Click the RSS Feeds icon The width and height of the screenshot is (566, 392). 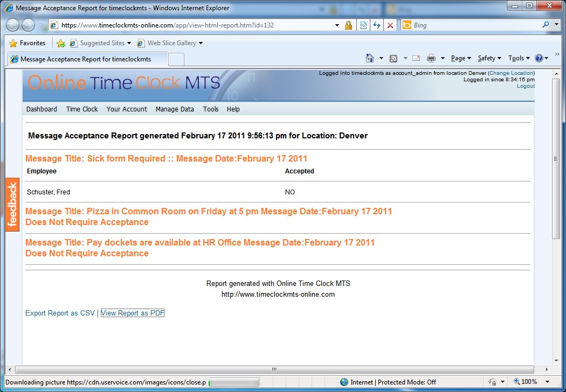394,58
